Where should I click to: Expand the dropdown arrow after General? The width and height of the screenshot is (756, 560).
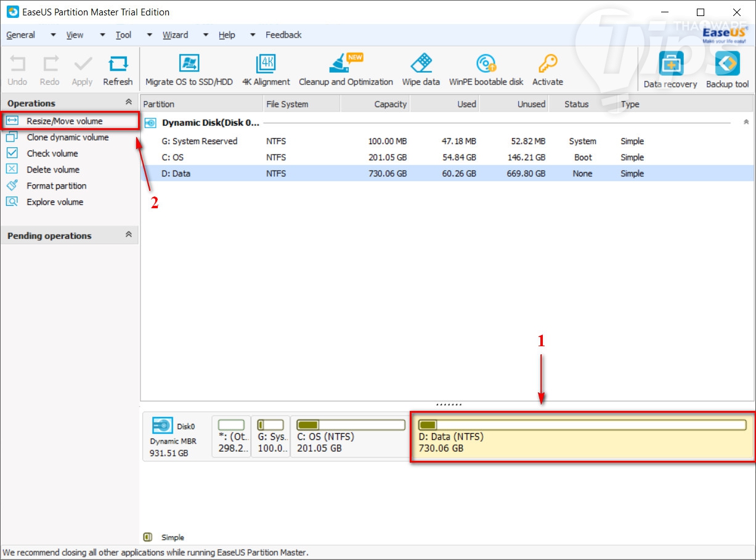pos(53,35)
